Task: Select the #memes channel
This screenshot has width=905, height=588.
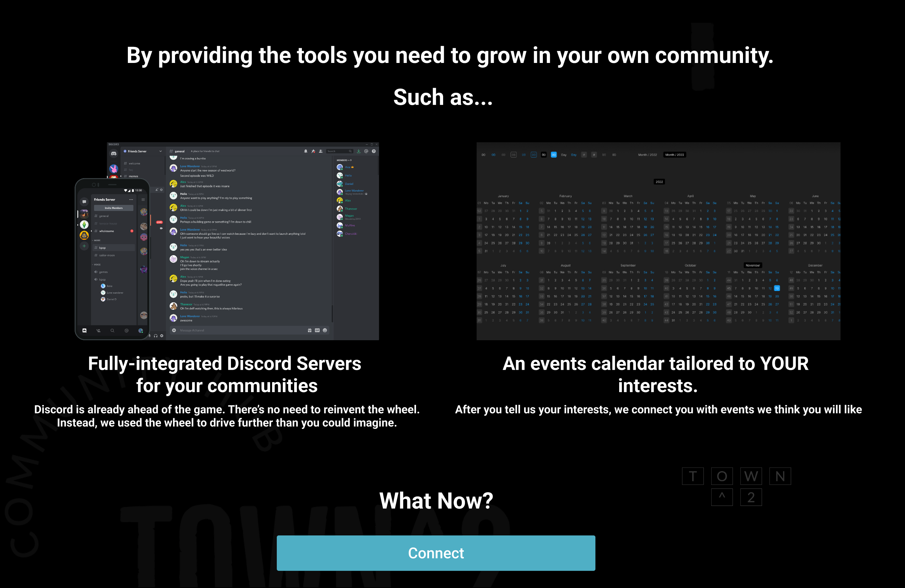Action: [133, 176]
